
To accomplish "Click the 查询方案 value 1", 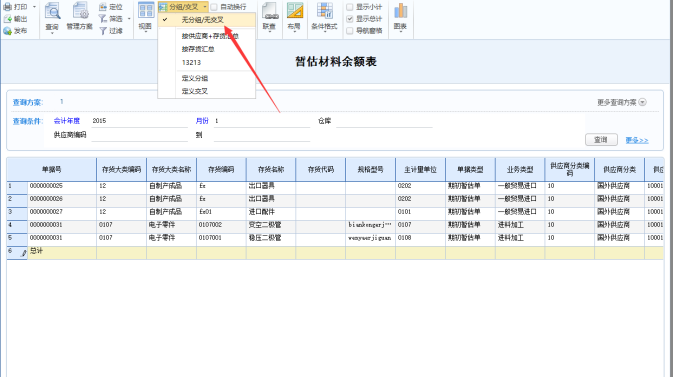I will tap(61, 102).
